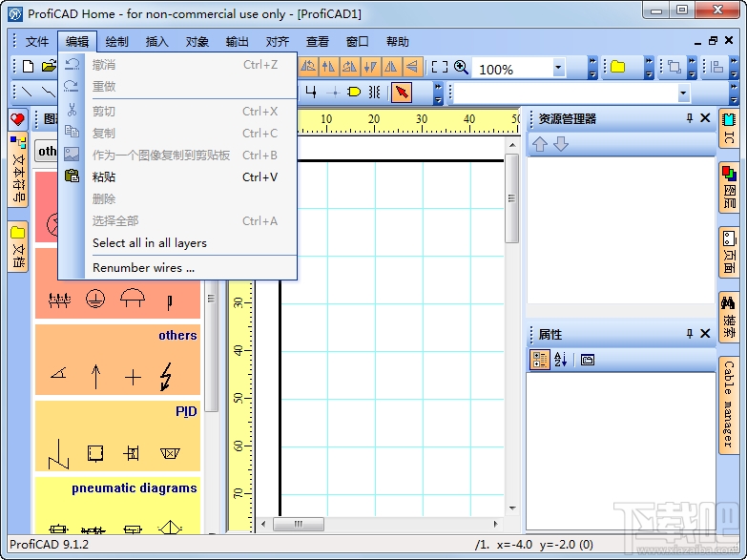Screen dimensions: 747x560
Task: Insert the transformer coil symbol
Action: coord(374,92)
